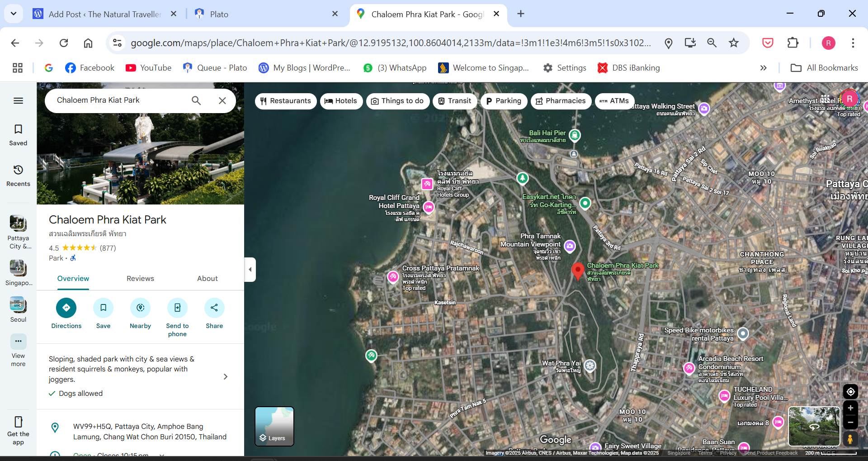Click View more recents button

[x=18, y=349]
